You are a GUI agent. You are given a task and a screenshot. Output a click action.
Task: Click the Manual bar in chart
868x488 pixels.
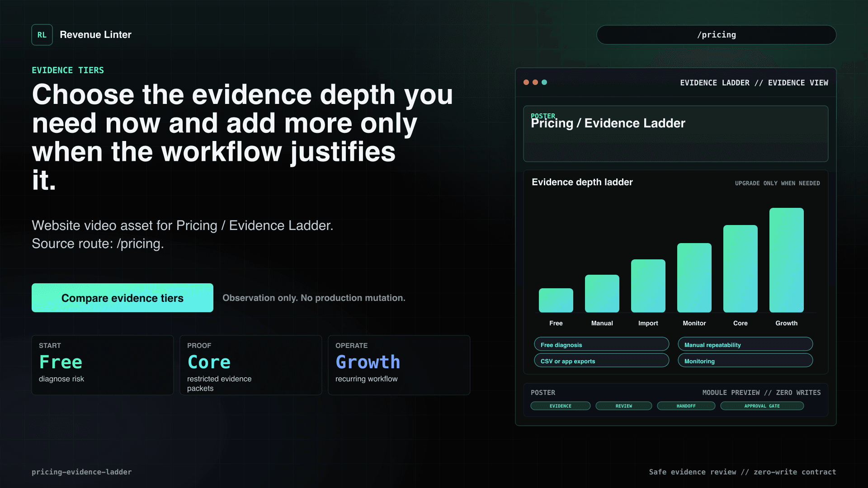point(602,294)
